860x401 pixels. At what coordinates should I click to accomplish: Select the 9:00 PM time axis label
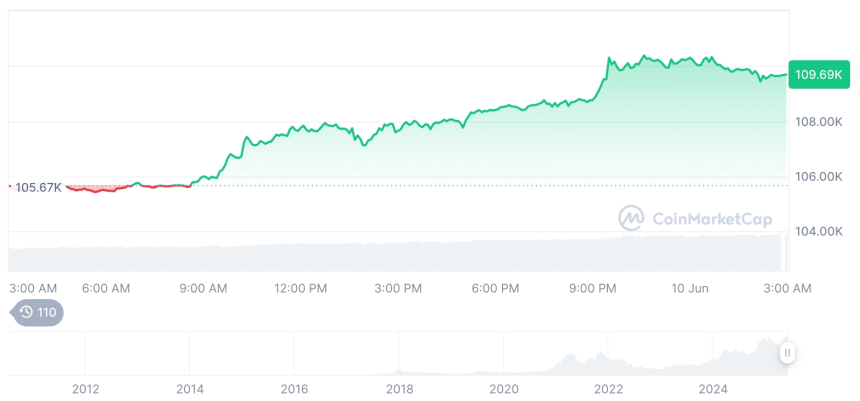(593, 288)
